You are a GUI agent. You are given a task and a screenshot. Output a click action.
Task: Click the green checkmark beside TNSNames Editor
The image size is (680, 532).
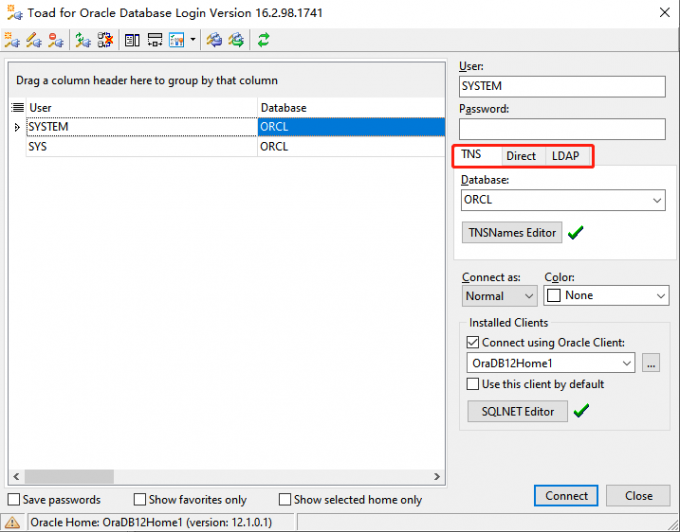576,232
